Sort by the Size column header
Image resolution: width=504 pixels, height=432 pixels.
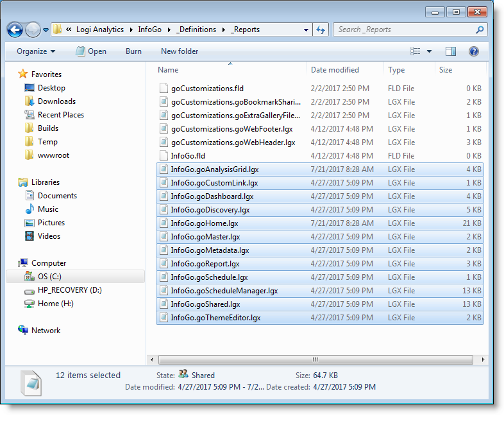(446, 70)
